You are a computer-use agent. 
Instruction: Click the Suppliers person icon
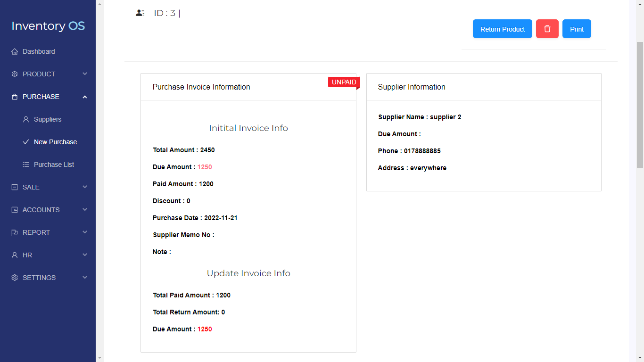26,119
